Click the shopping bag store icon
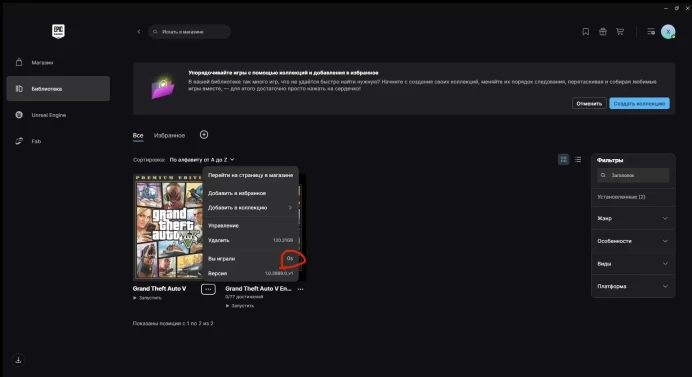 pos(19,62)
